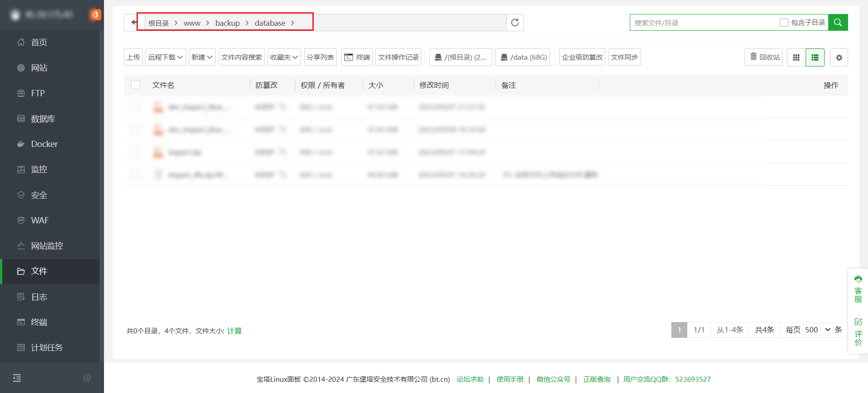
Task: Open the Docker sidebar menu
Action: (44, 144)
